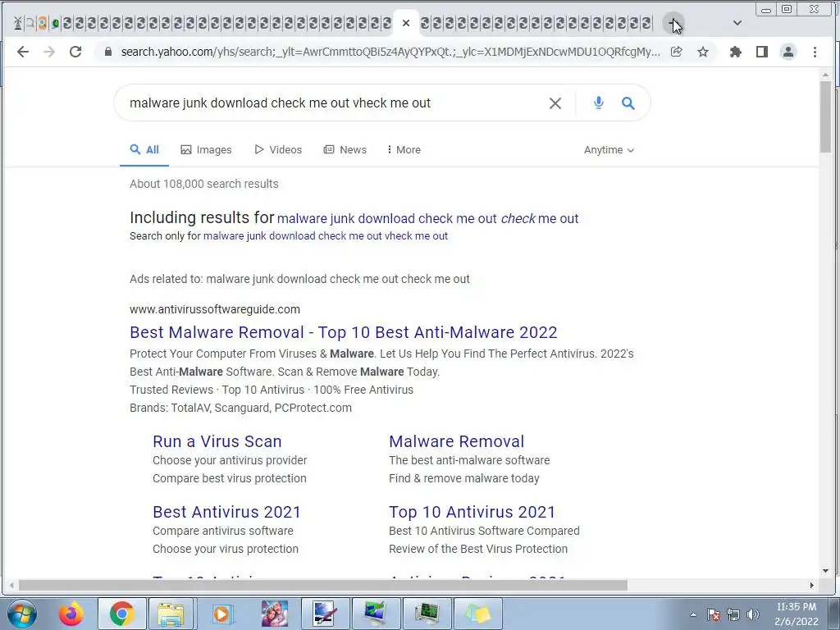This screenshot has height=630, width=840.
Task: Open the 'Run a Virus Scan' sitelink
Action: (217, 441)
